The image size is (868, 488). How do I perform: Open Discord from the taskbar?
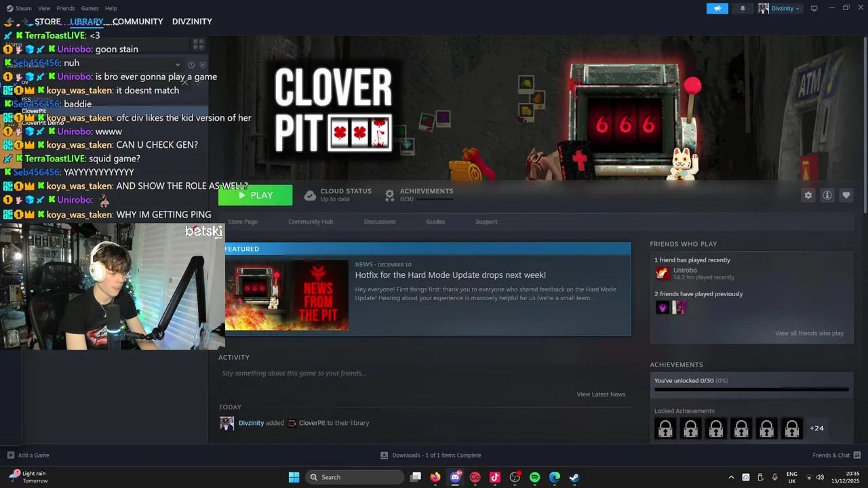point(456,477)
